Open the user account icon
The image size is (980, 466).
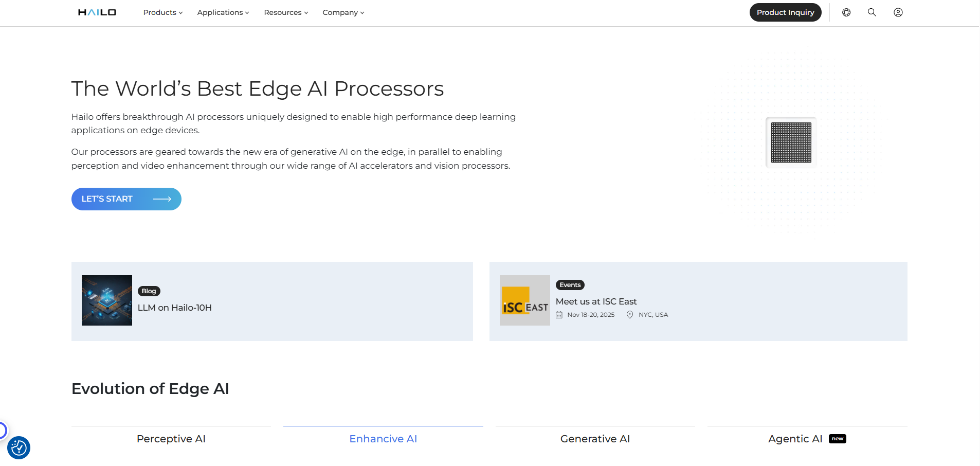898,12
